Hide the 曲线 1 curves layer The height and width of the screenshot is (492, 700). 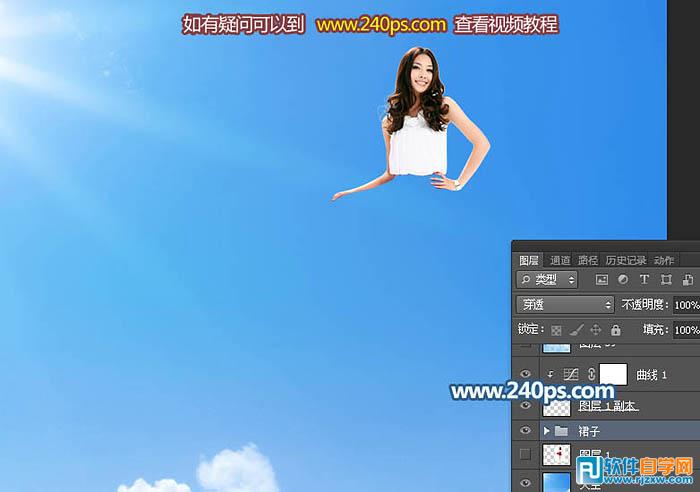(526, 374)
